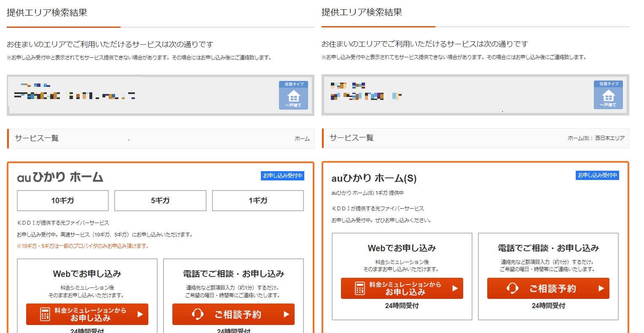Click white arrow on ホーム(S) ご相談予約 button
This screenshot has width=644, height=333.
click(x=601, y=288)
